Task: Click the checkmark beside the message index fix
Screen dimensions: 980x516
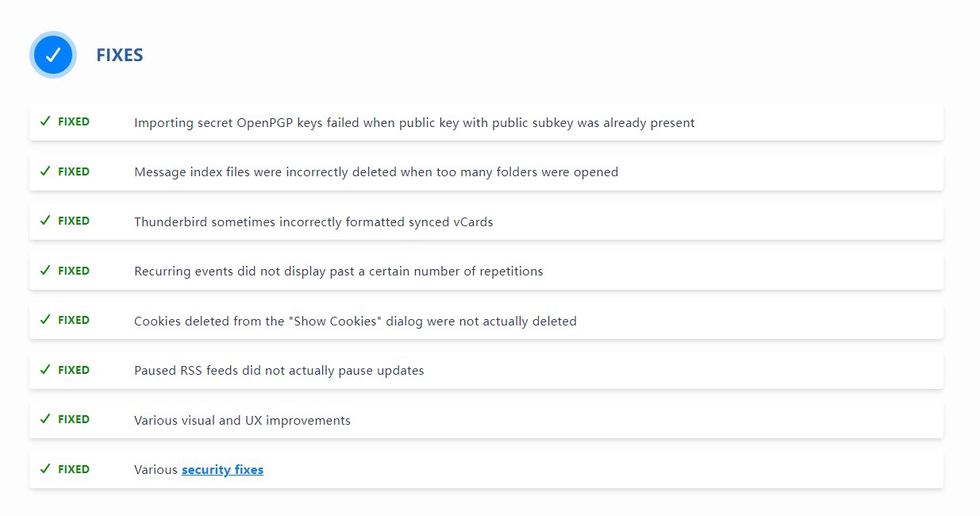Action: [x=45, y=171]
